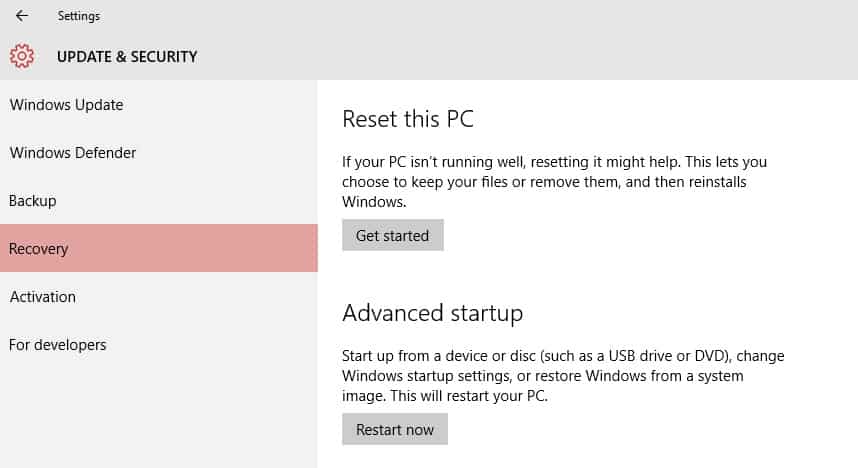
Task: Click the Restart now button
Action: 395,429
